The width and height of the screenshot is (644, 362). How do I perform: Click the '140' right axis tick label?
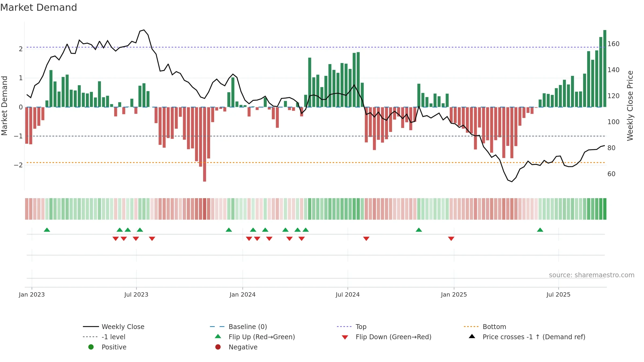613,70
